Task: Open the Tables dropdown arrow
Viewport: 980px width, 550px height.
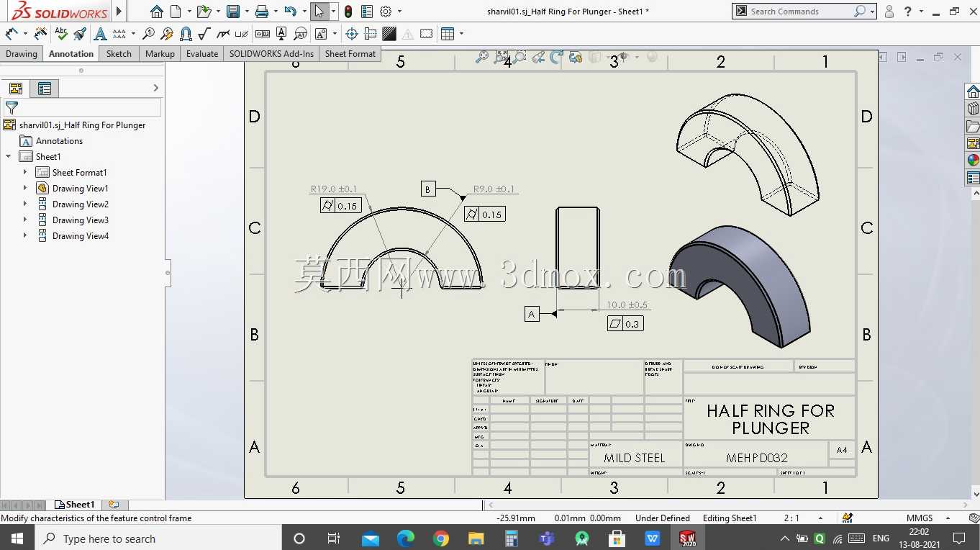Action: pos(461,33)
